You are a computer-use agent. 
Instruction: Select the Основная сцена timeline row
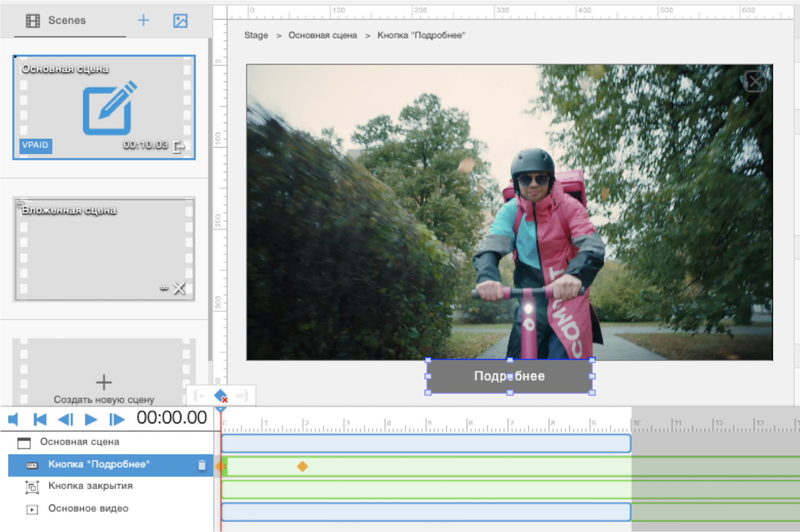110,442
